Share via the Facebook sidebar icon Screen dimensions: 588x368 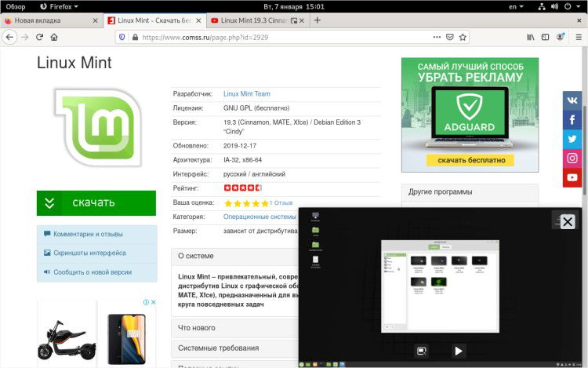pos(572,120)
